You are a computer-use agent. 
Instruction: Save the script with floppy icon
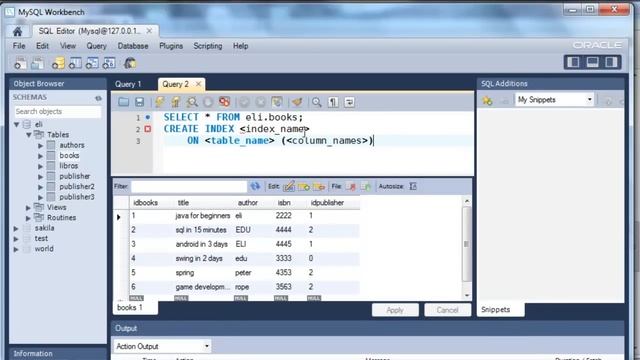[x=139, y=102]
